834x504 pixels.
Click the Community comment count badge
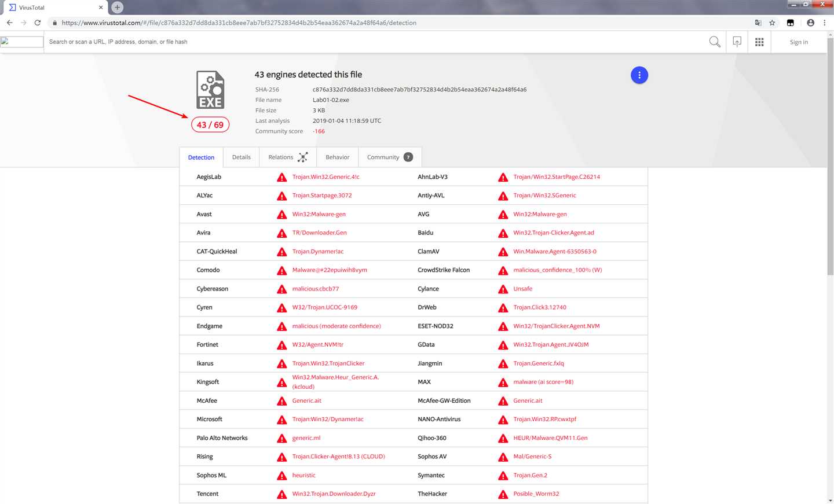(408, 157)
